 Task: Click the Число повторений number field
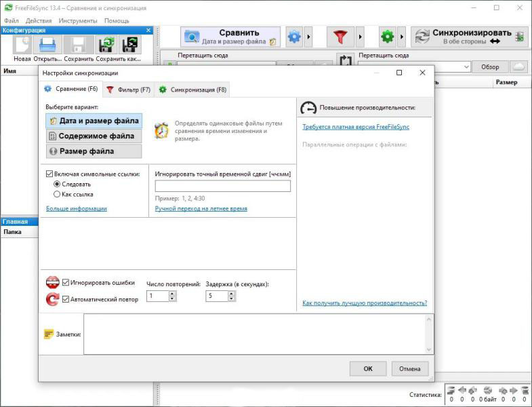click(x=158, y=296)
